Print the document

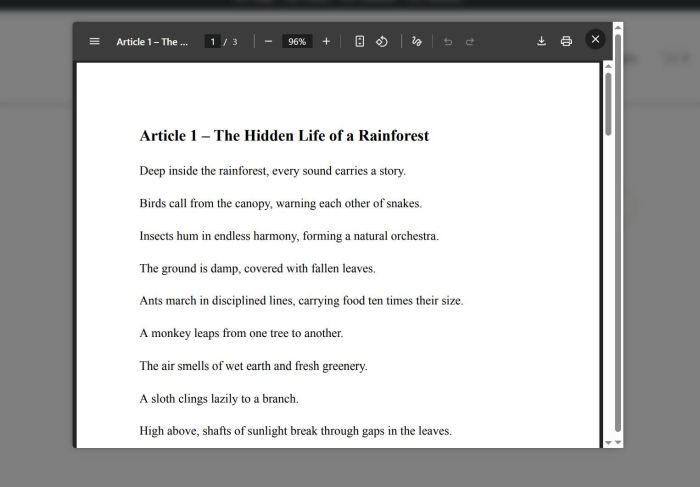(x=566, y=41)
